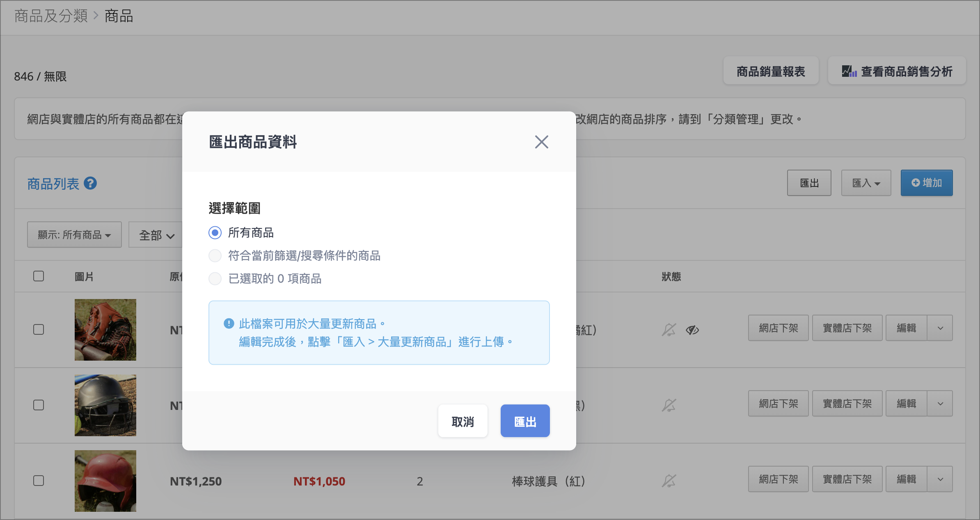Open the black helmet product thumbnail

point(105,405)
